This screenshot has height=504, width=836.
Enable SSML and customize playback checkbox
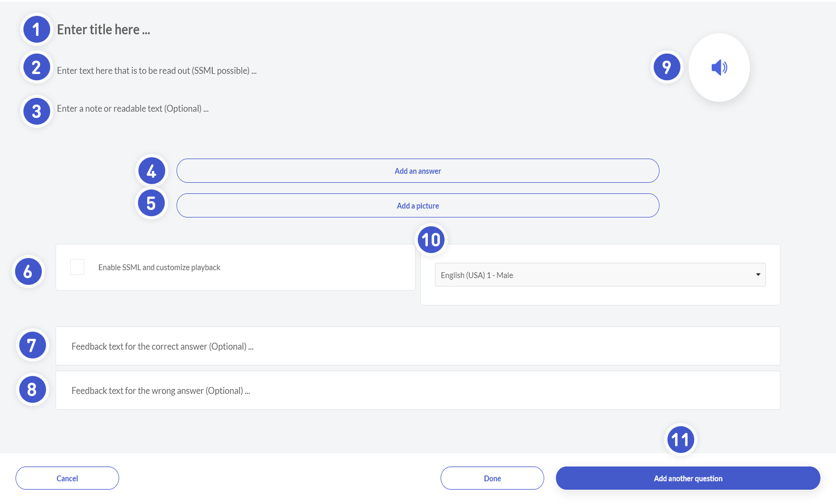(x=77, y=267)
